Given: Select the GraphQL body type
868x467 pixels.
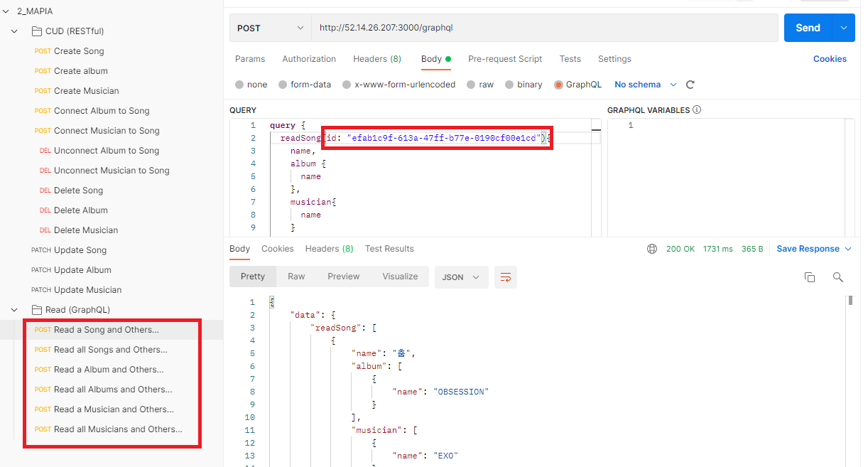Looking at the screenshot, I should pyautogui.click(x=578, y=85).
